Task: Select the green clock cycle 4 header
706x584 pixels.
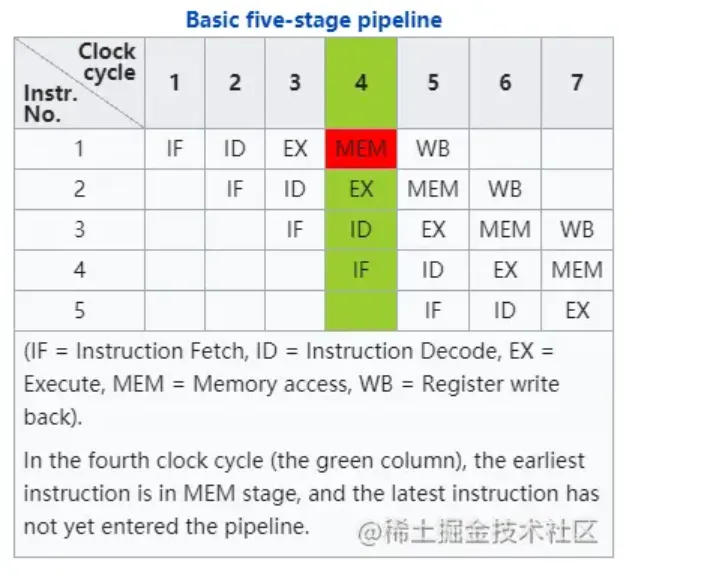Action: 361,83
